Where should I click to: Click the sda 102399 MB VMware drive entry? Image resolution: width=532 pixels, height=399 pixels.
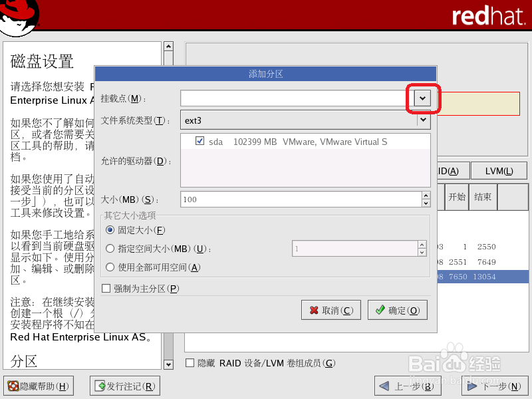tap(305, 142)
